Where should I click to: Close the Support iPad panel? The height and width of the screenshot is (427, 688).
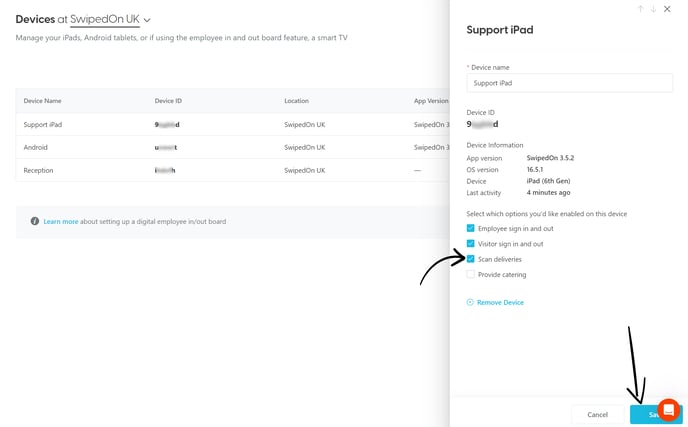667,9
